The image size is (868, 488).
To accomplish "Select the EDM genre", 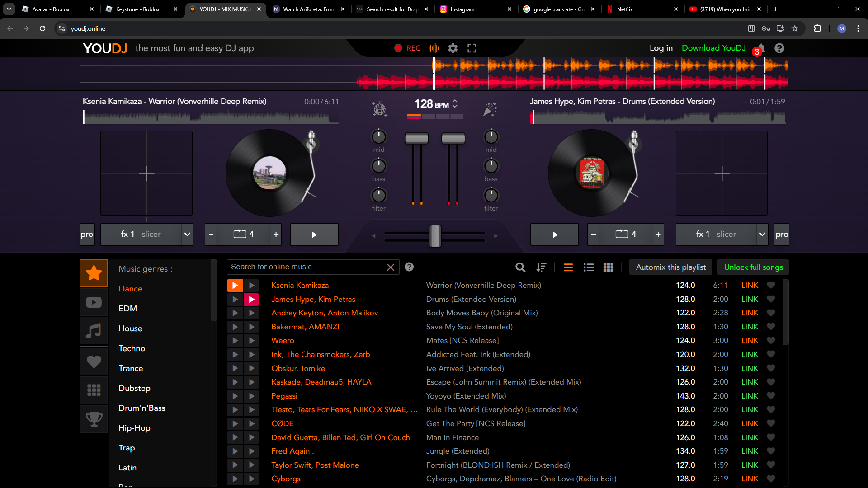I will pos(127,309).
